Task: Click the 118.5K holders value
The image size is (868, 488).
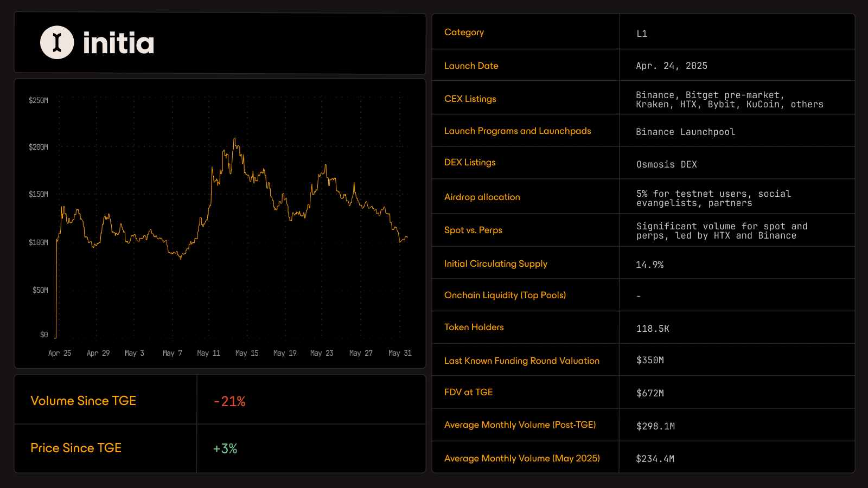Action: pyautogui.click(x=653, y=329)
